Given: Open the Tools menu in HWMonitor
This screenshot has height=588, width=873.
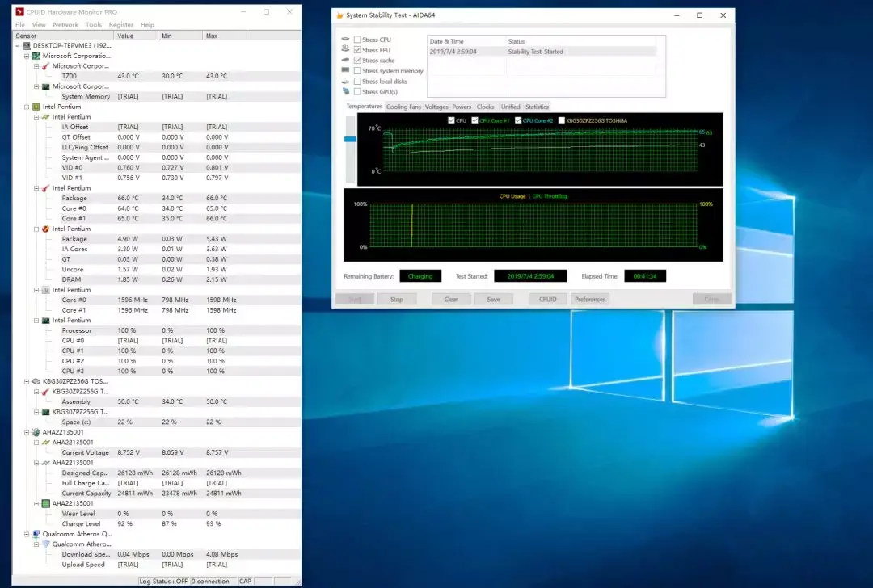Looking at the screenshot, I should [94, 24].
